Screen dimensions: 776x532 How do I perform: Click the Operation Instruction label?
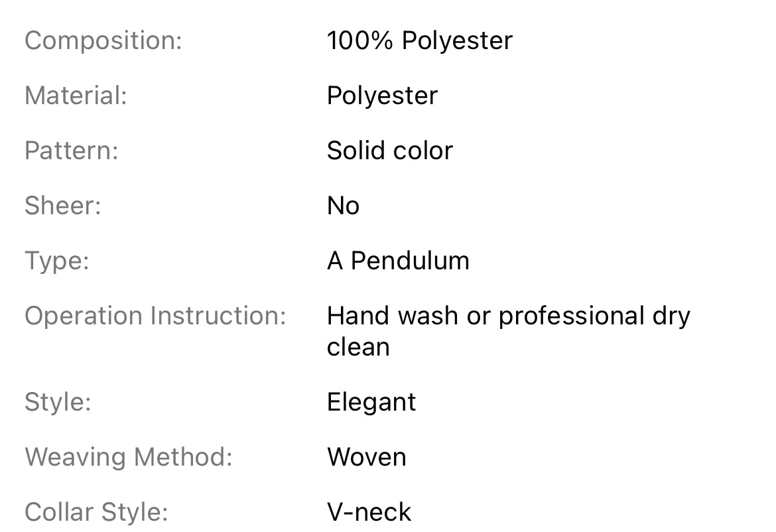point(155,316)
